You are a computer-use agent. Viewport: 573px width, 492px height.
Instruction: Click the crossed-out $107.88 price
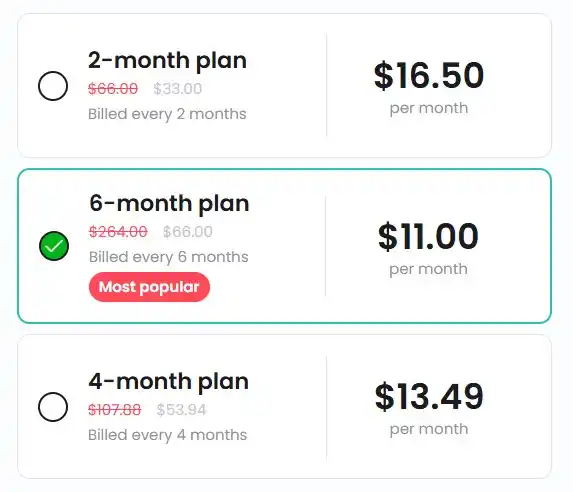114,410
